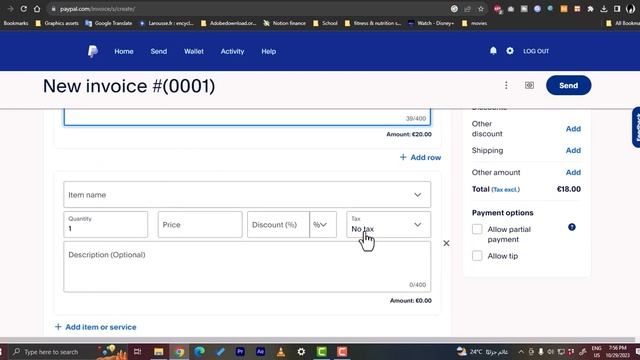Add Other amount
This screenshot has height=360, width=640.
point(573,172)
